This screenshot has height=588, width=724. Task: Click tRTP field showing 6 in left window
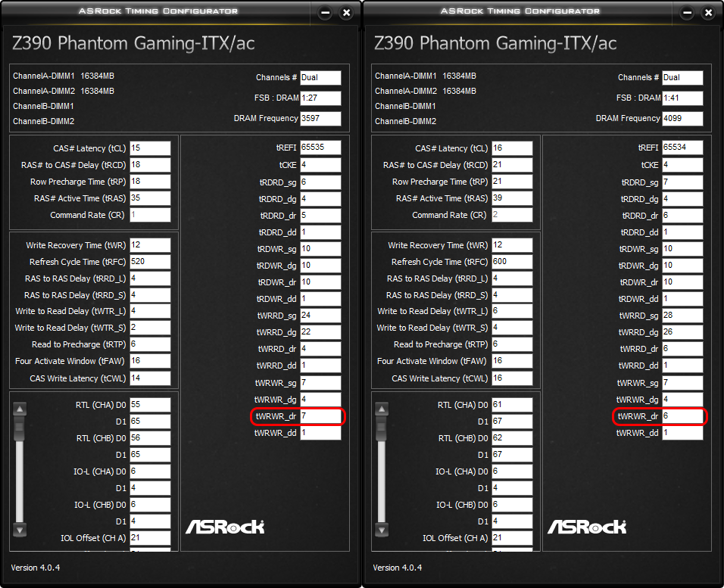150,344
